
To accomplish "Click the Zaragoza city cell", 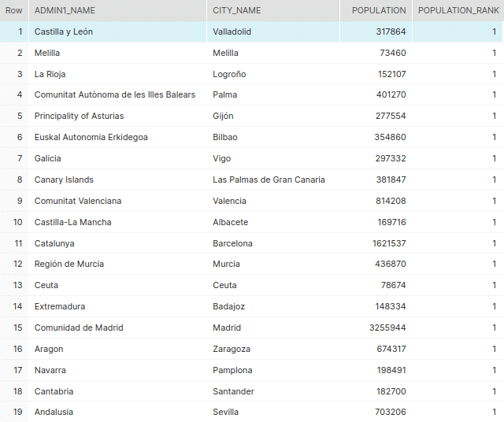I will tap(232, 349).
